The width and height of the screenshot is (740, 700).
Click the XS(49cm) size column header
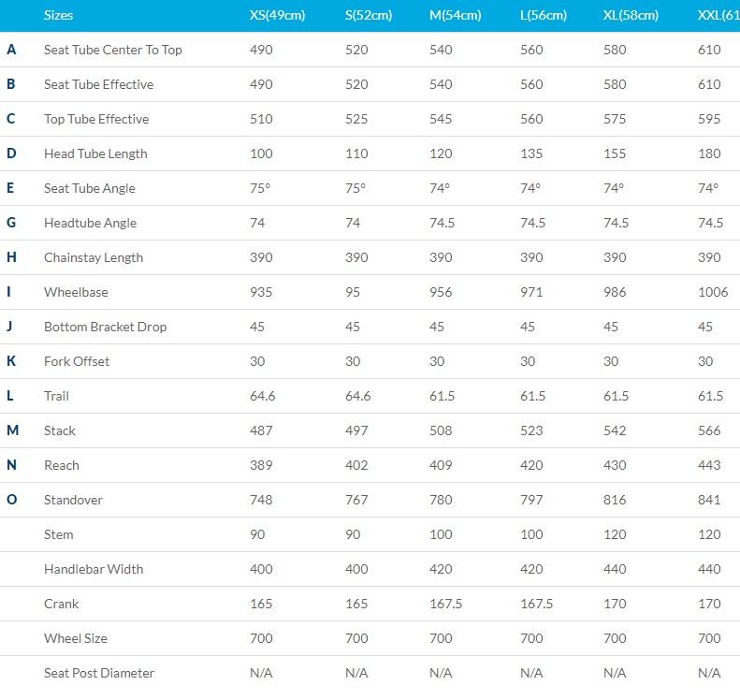[x=281, y=15]
